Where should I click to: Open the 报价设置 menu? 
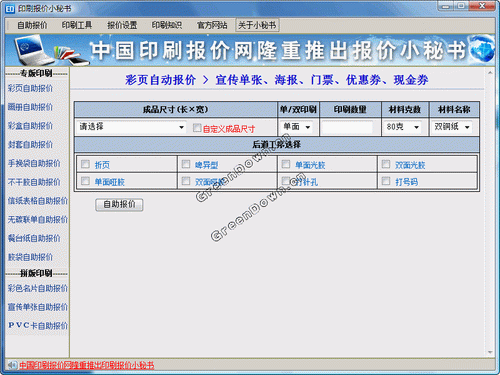click(122, 25)
